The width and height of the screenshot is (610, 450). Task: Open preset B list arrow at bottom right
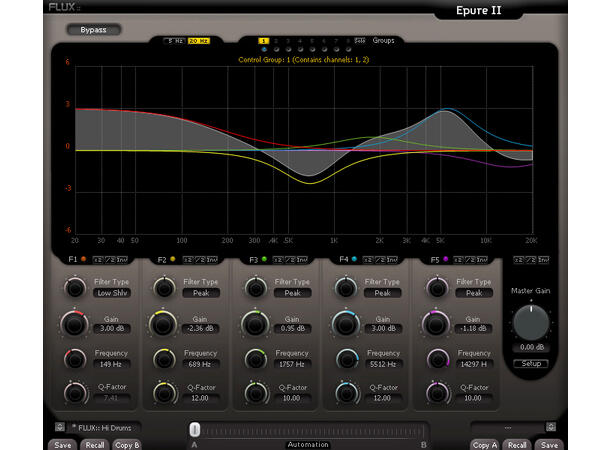[x=551, y=427]
